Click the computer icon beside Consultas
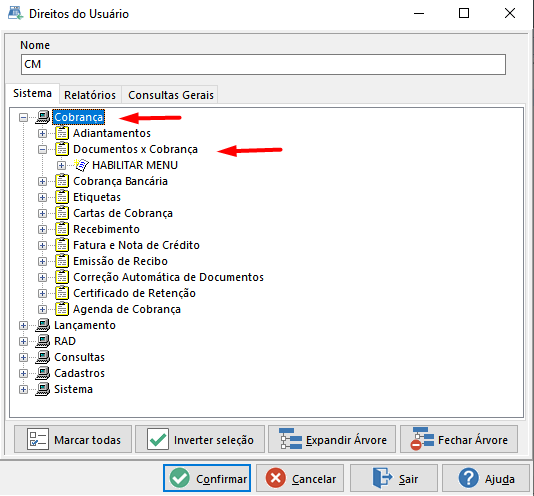 click(x=43, y=357)
